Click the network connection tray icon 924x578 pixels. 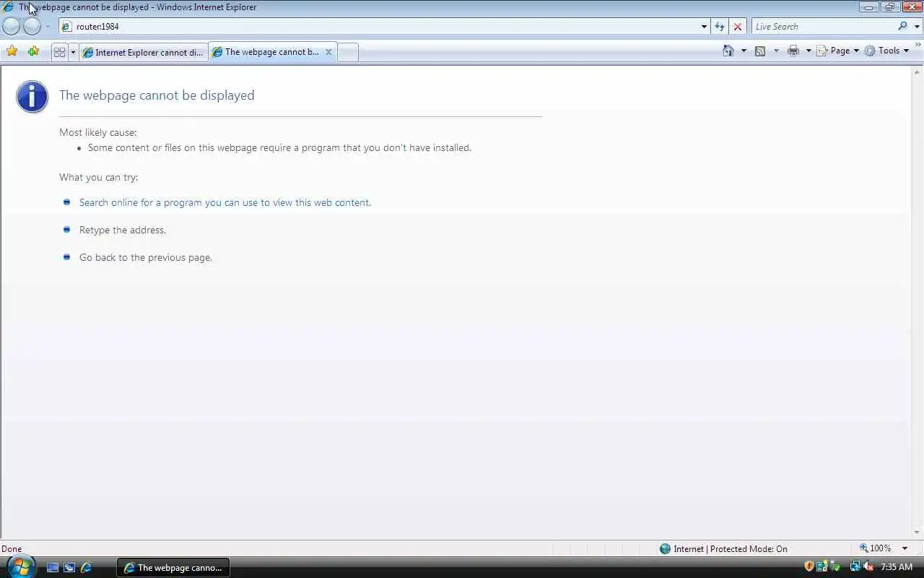855,566
